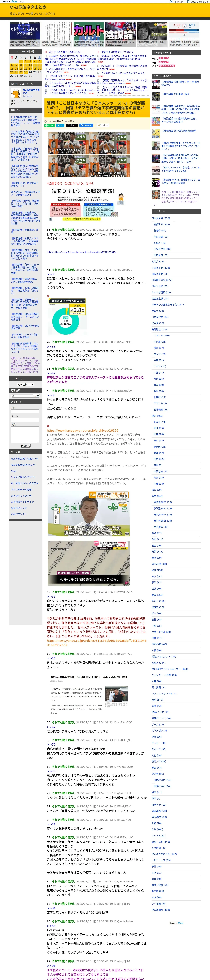Share the article via the X post button

point(72,125)
